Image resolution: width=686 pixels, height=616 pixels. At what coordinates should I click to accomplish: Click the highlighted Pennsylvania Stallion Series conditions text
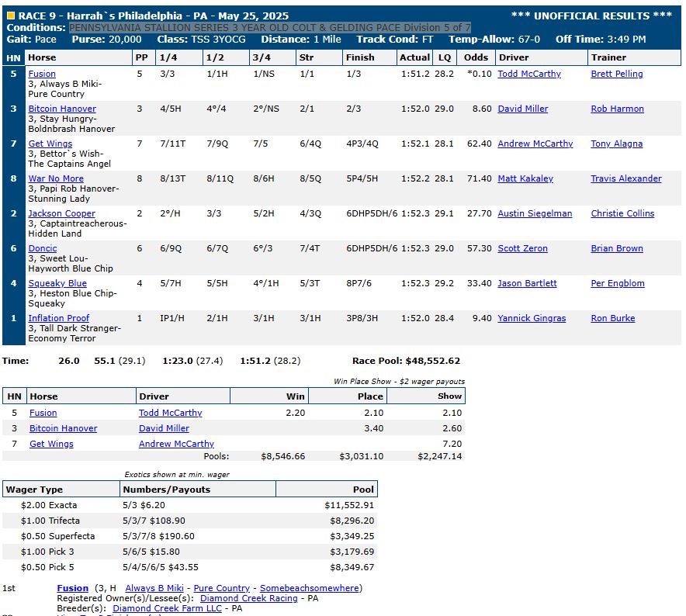(269, 27)
